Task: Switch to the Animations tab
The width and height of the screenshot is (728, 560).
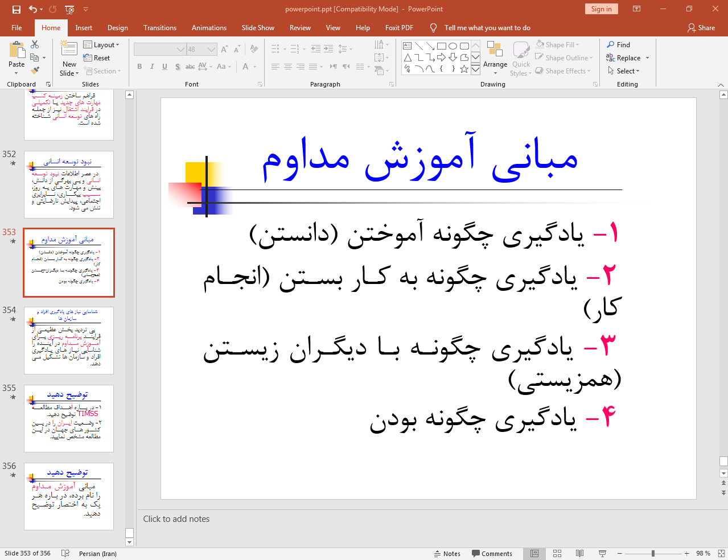Action: click(209, 27)
